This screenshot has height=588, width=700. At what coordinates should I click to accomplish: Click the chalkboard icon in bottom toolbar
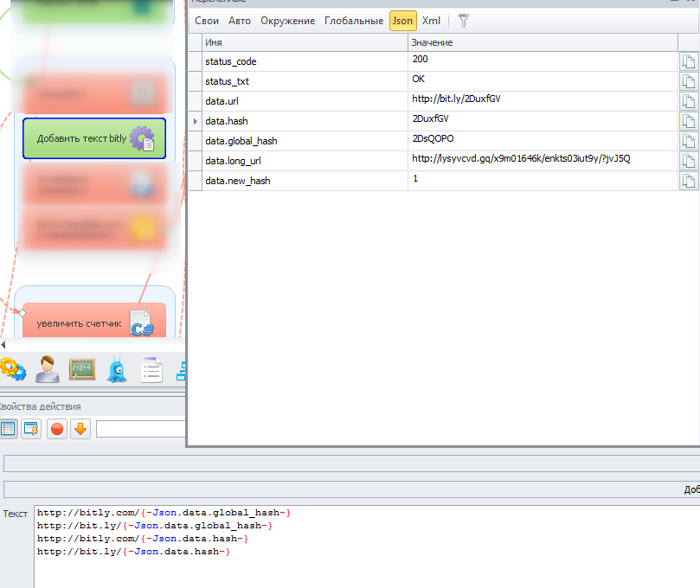point(82,369)
